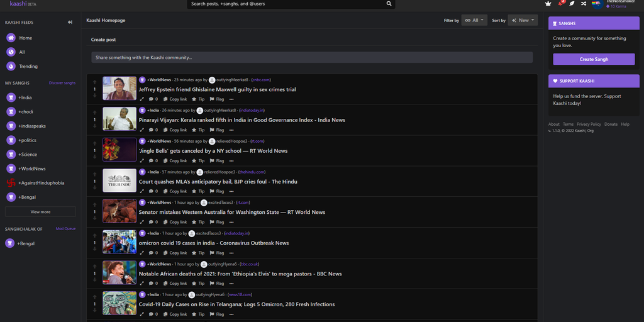The image size is (644, 322).
Task: Click the feather icon in top bar
Action: point(572,4)
